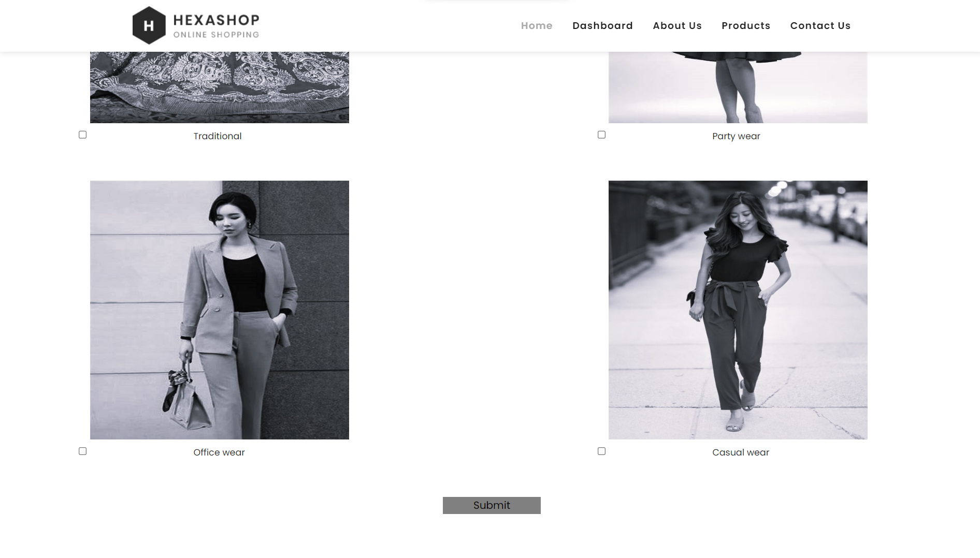The image size is (980, 558).
Task: Click the Hexashop hexagon logo
Action: tap(149, 25)
